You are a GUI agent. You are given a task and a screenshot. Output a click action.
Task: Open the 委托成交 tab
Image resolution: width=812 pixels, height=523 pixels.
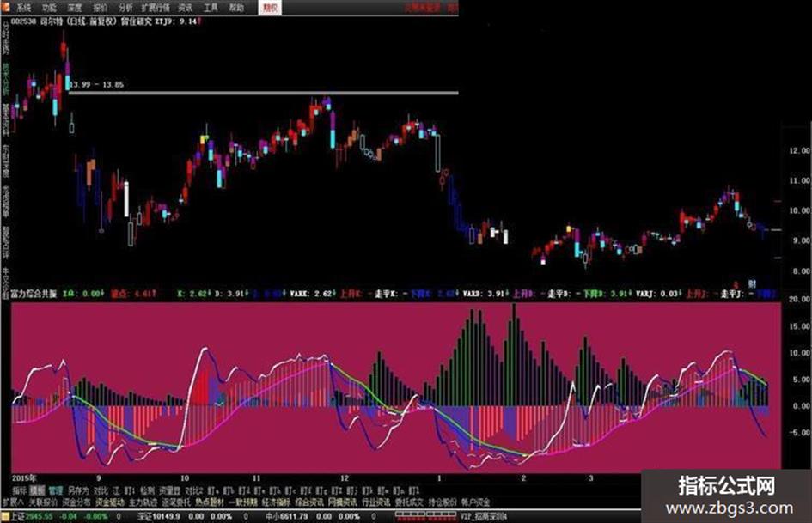(x=409, y=502)
